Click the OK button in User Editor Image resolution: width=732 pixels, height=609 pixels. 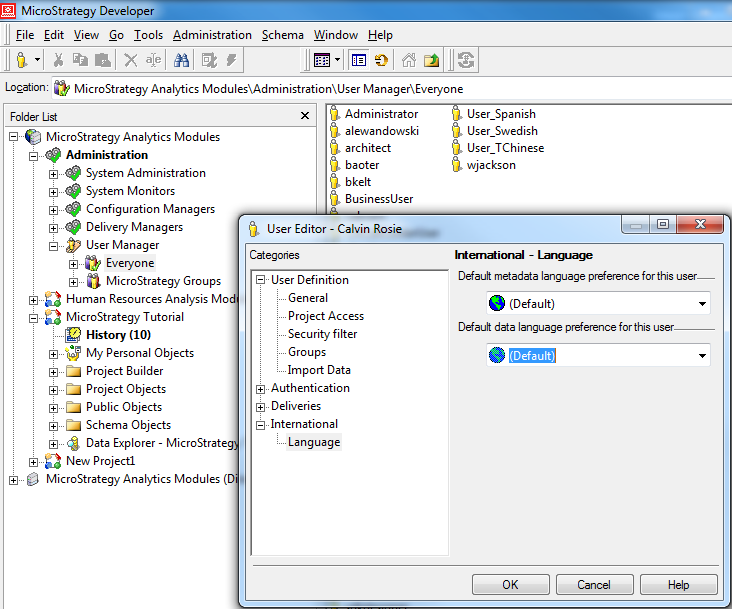[x=510, y=584]
